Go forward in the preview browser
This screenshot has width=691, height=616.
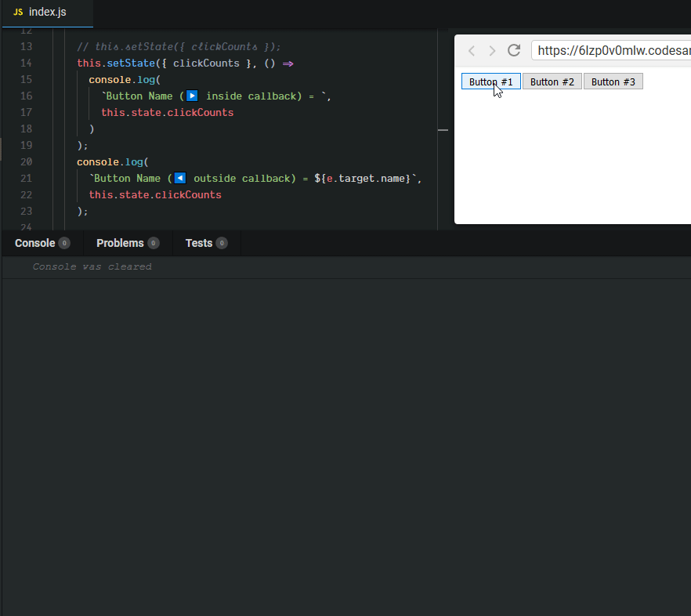coord(492,51)
